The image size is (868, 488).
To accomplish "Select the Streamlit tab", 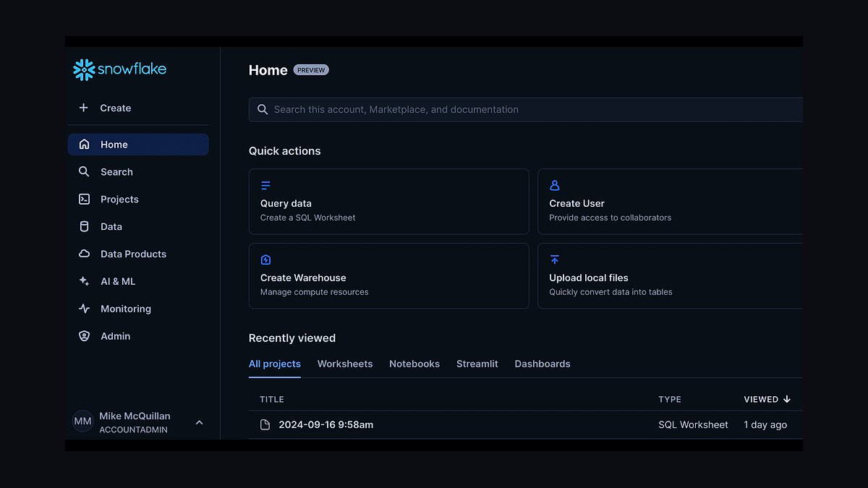I will [x=477, y=364].
